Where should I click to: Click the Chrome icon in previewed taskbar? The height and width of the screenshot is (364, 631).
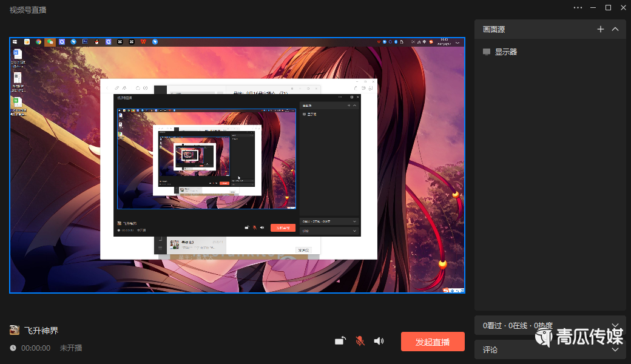(x=38, y=42)
